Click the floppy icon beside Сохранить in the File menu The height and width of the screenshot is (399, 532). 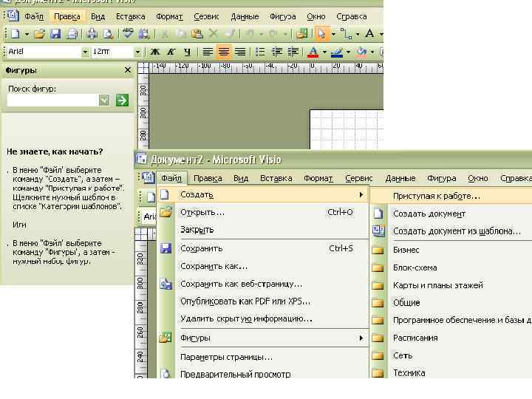coord(166,249)
